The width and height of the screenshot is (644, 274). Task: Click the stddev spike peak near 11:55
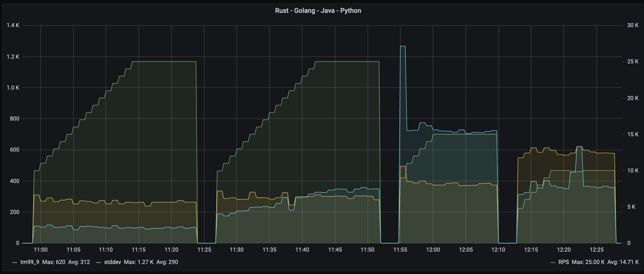click(402, 46)
